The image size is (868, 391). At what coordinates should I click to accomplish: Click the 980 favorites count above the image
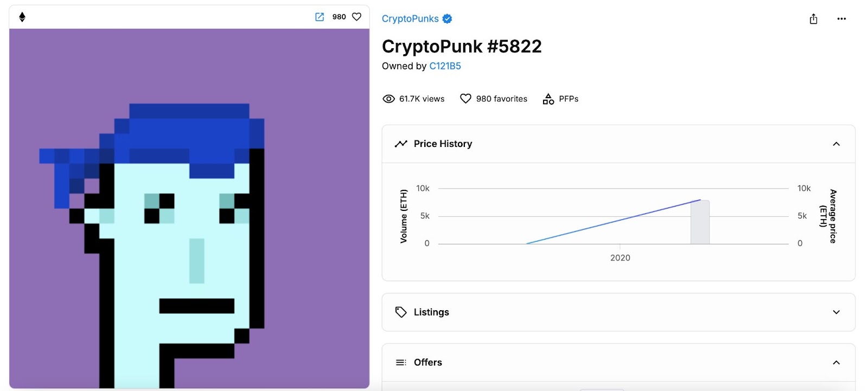pos(339,17)
